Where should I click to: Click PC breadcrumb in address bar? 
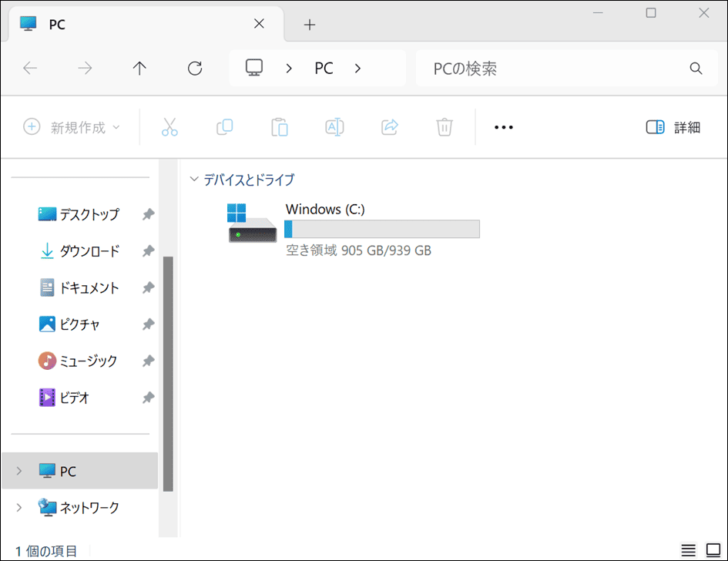pos(324,69)
